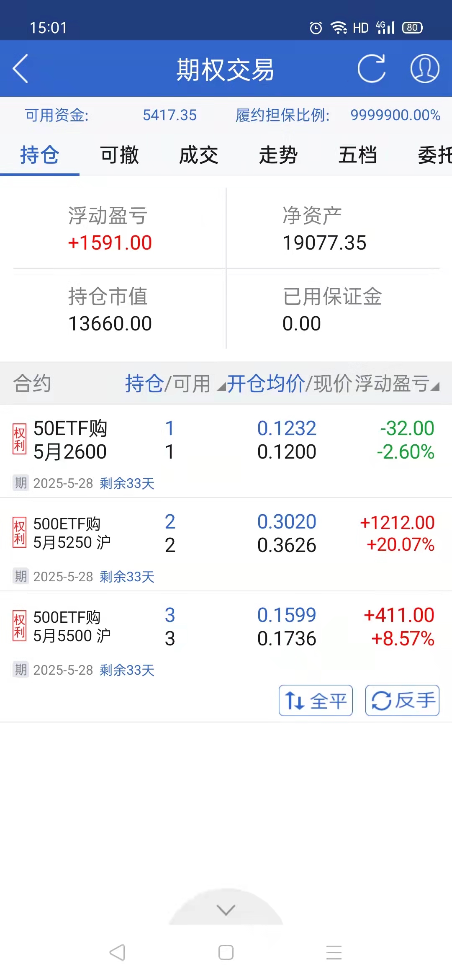Toggle 开仓均价/现价 column display
452x980 pixels.
click(x=266, y=384)
